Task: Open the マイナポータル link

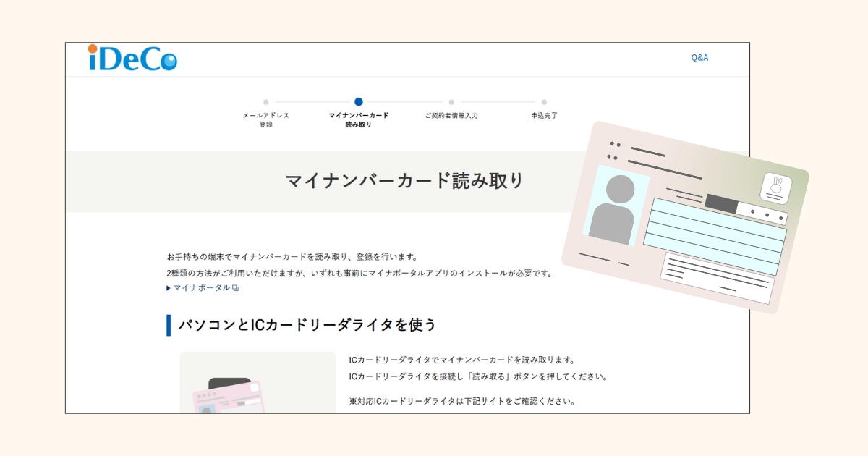Action: coord(202,287)
